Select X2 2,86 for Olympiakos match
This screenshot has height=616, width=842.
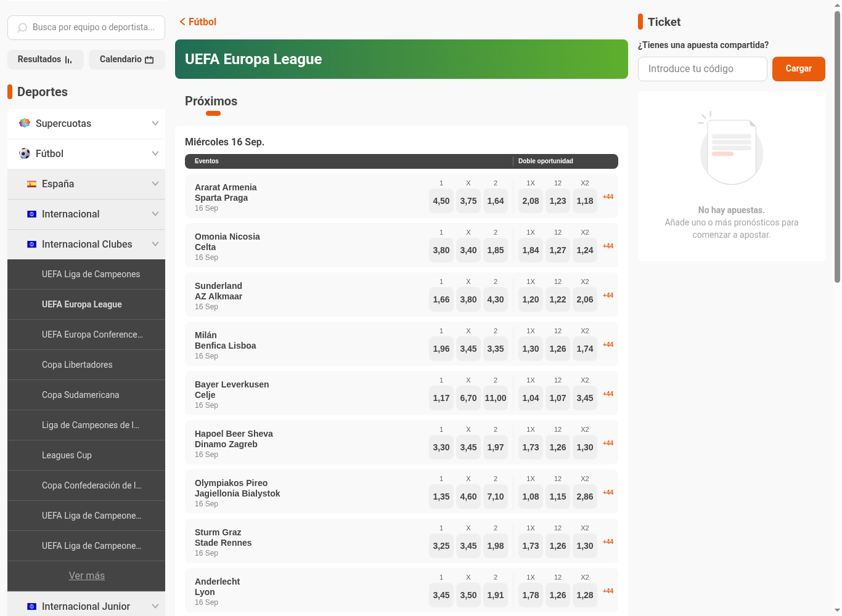585,496
